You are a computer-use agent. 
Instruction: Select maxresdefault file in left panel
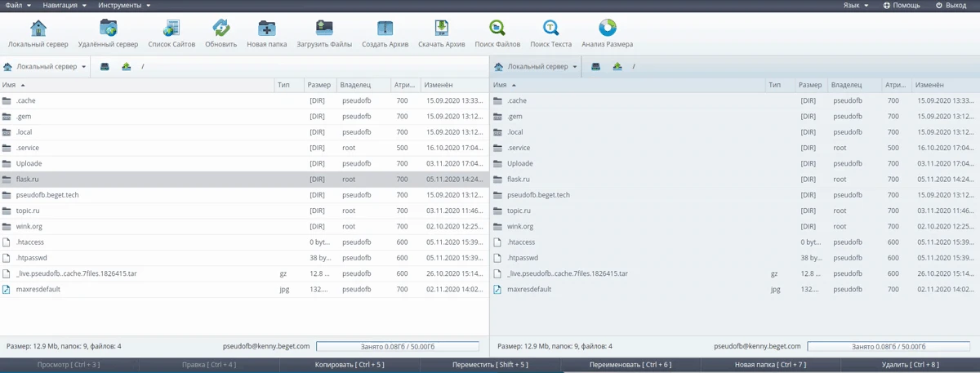[x=38, y=289]
